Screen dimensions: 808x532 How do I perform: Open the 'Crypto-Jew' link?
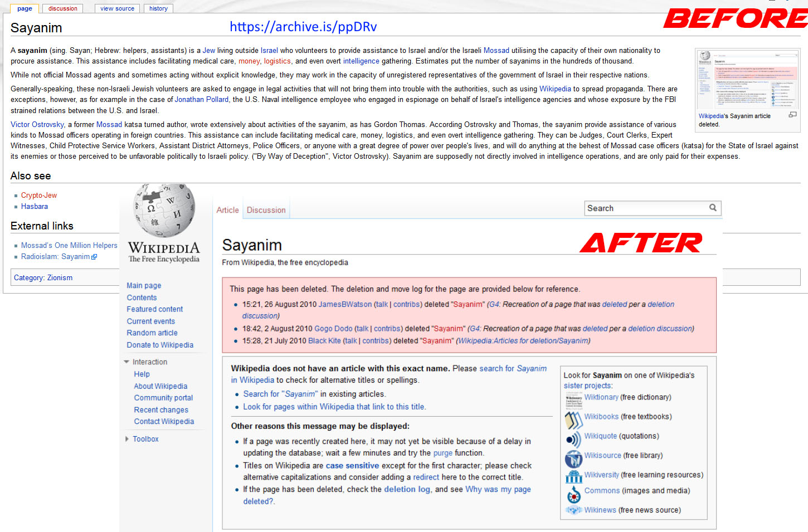click(39, 196)
